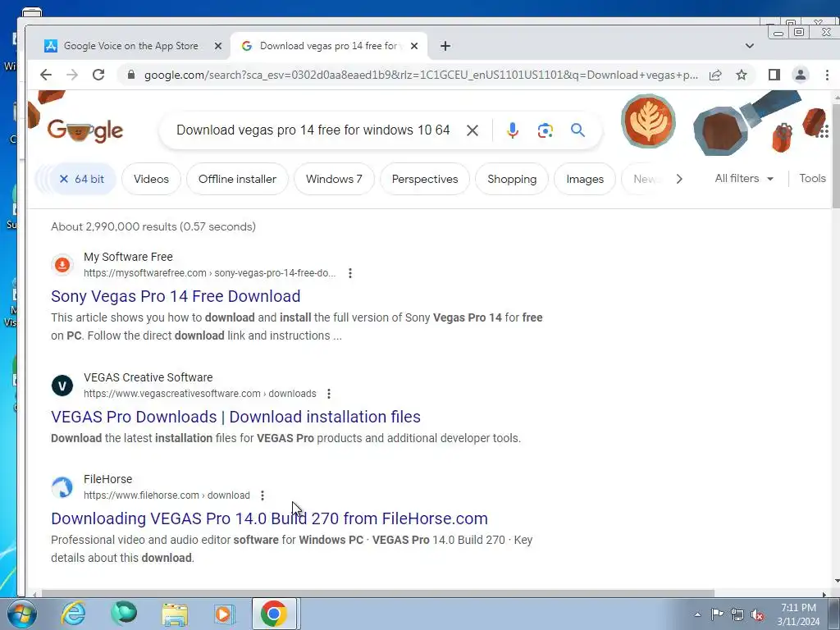
Task: Launch Internet Explorer from taskbar
Action: 73,614
